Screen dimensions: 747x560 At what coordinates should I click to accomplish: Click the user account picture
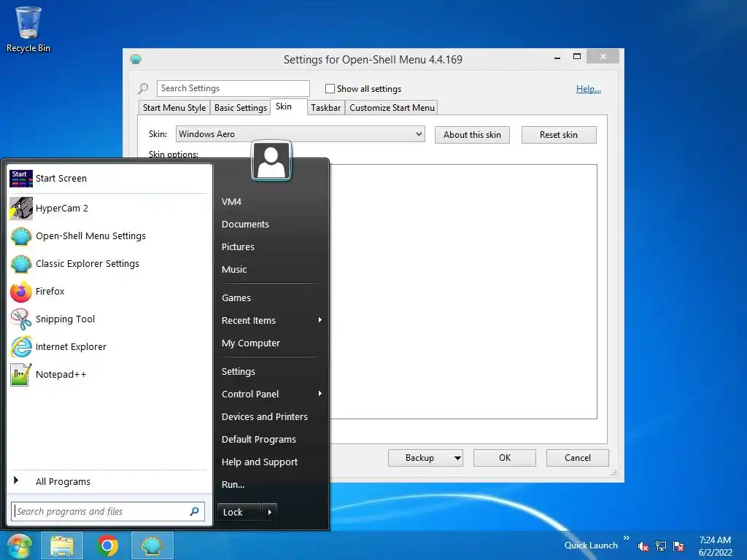[x=271, y=161]
